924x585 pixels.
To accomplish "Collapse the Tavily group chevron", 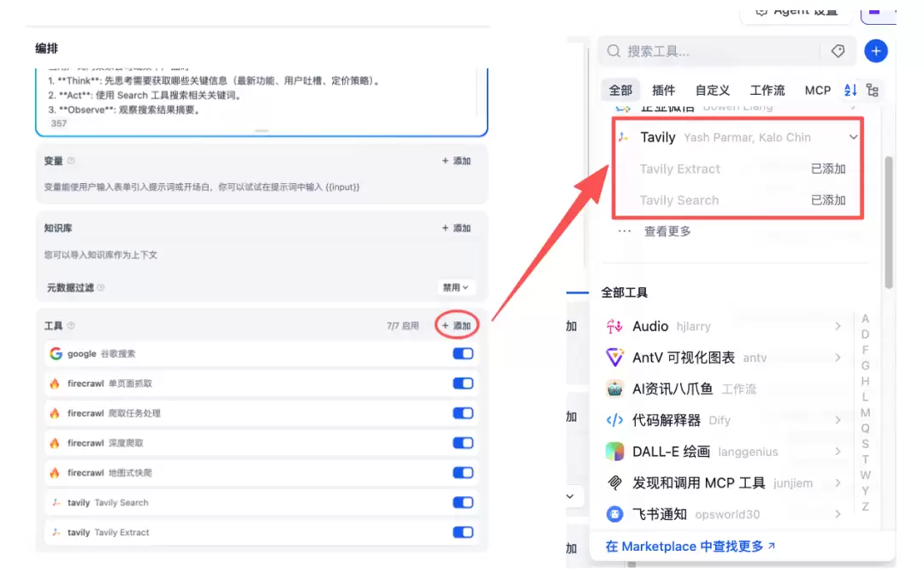I will click(x=853, y=137).
